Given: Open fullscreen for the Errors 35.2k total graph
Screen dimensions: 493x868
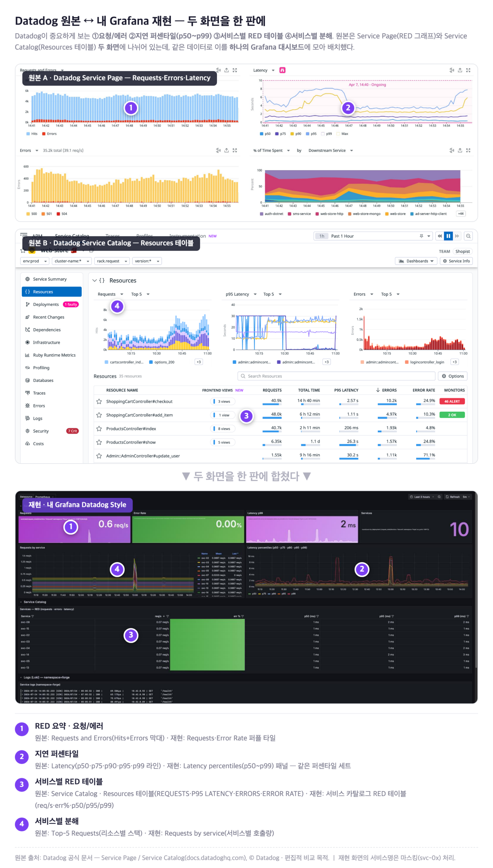Looking at the screenshot, I should [x=235, y=150].
